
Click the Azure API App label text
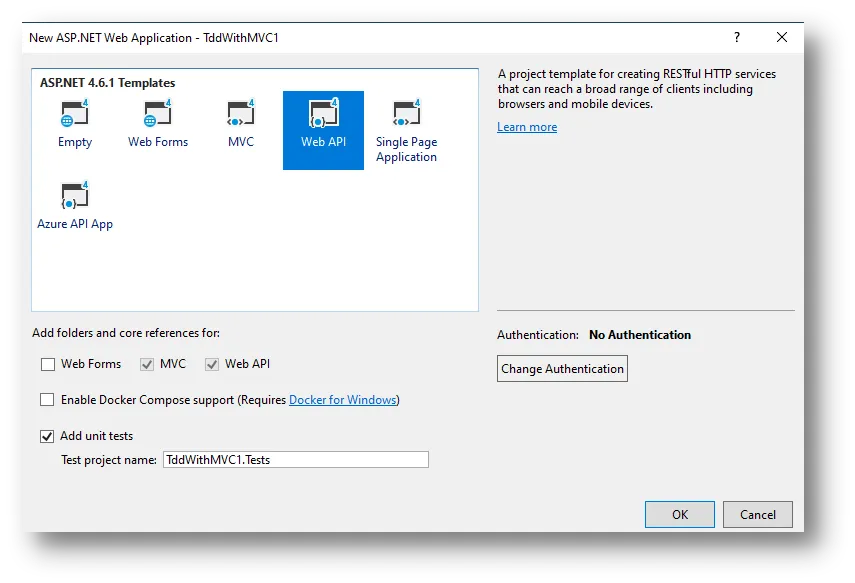coord(75,224)
